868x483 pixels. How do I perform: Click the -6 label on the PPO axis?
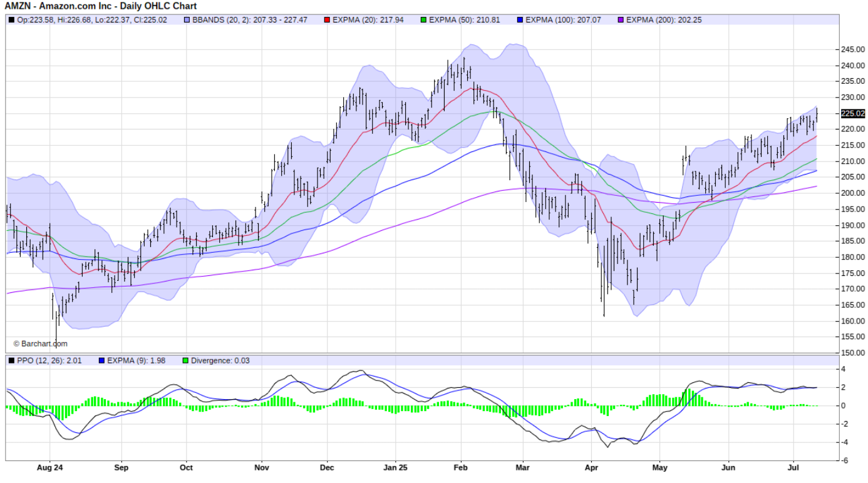coord(845,460)
